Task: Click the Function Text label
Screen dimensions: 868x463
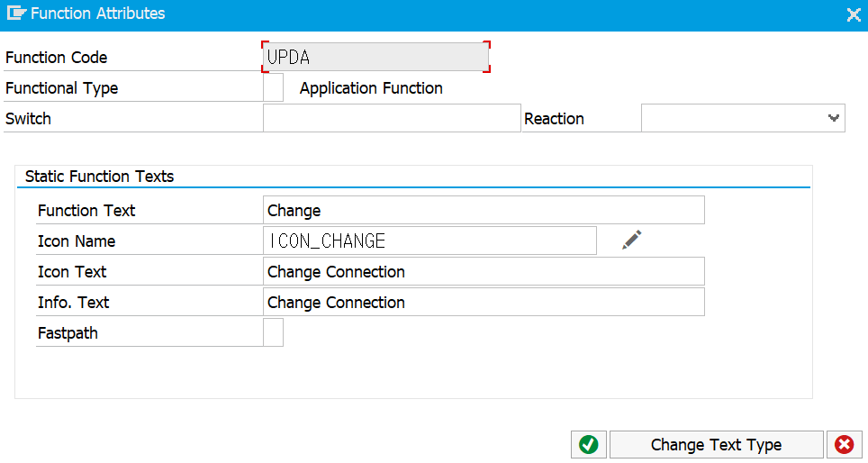Action: pyautogui.click(x=86, y=211)
